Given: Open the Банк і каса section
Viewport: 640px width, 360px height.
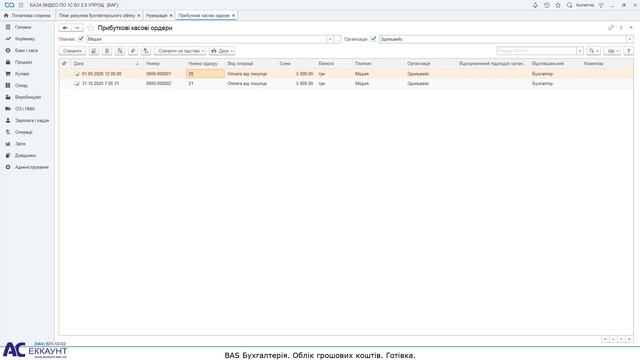Looking at the screenshot, I should (27, 51).
